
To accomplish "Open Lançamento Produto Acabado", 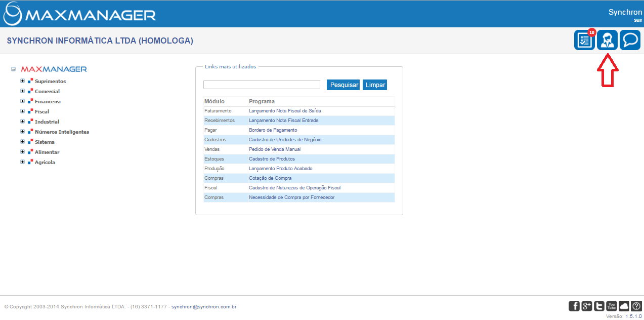I will [x=280, y=169].
